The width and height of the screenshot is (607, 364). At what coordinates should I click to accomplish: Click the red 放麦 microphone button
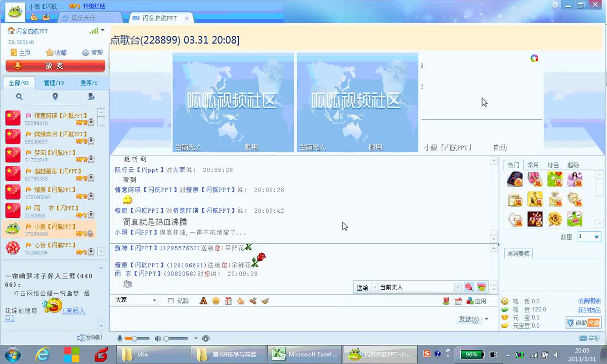pyautogui.click(x=55, y=66)
